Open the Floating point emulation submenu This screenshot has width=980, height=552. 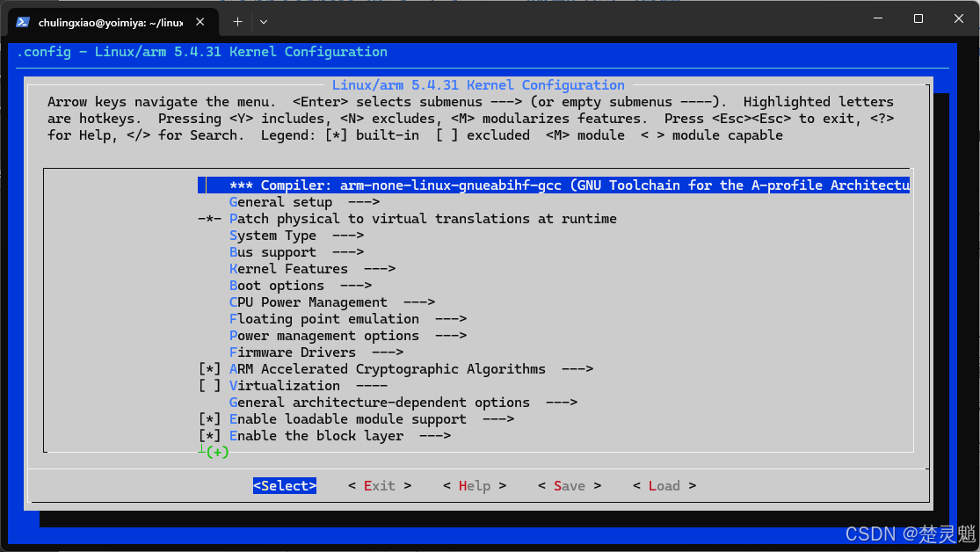pyautogui.click(x=347, y=319)
